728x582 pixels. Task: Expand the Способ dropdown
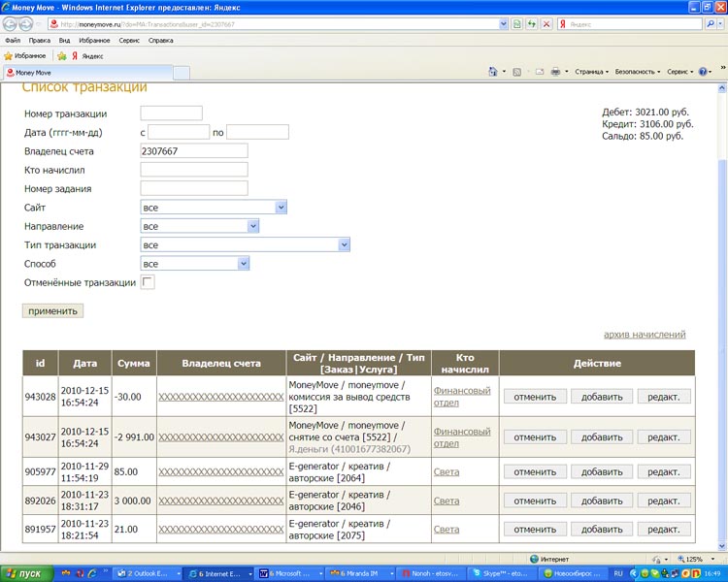(x=244, y=264)
